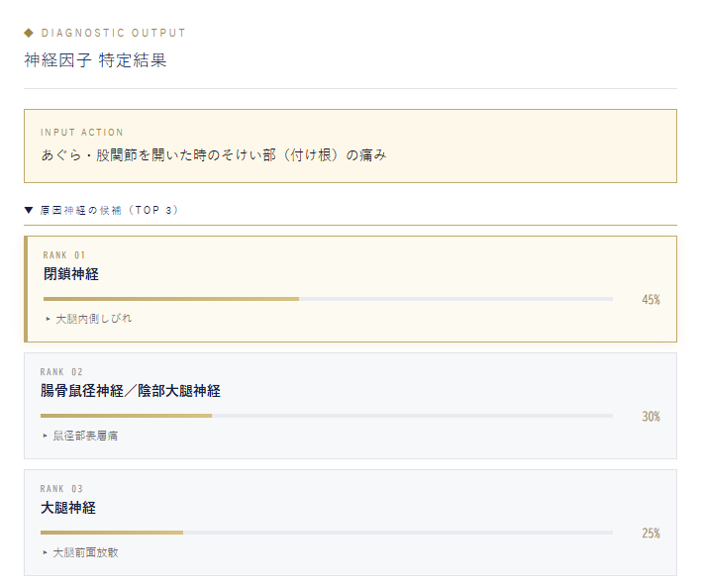Click the 25% progress bar for 大腿神経
Image resolution: width=702 pixels, height=588 pixels.
pos(327,533)
